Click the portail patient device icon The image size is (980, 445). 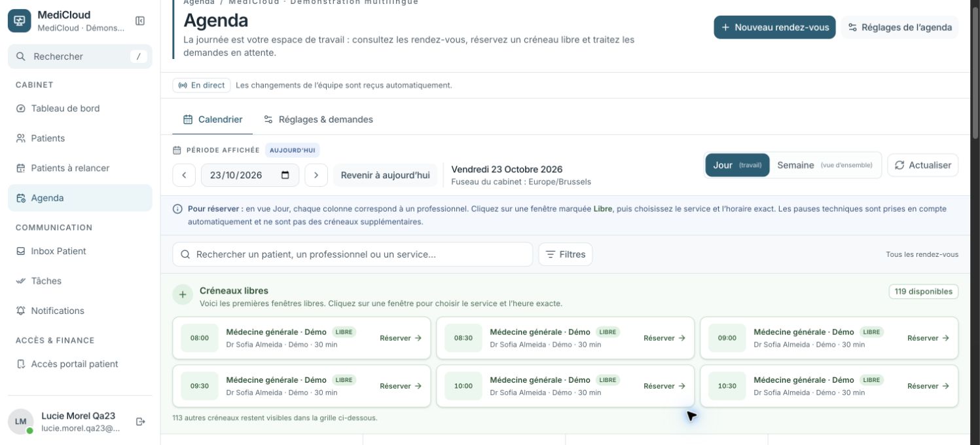20,364
